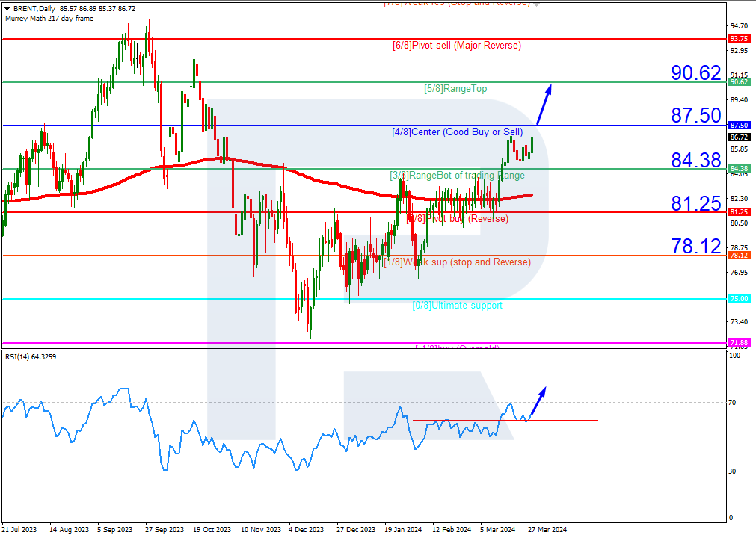Click the 71.88 magenta price tag

[x=739, y=343]
